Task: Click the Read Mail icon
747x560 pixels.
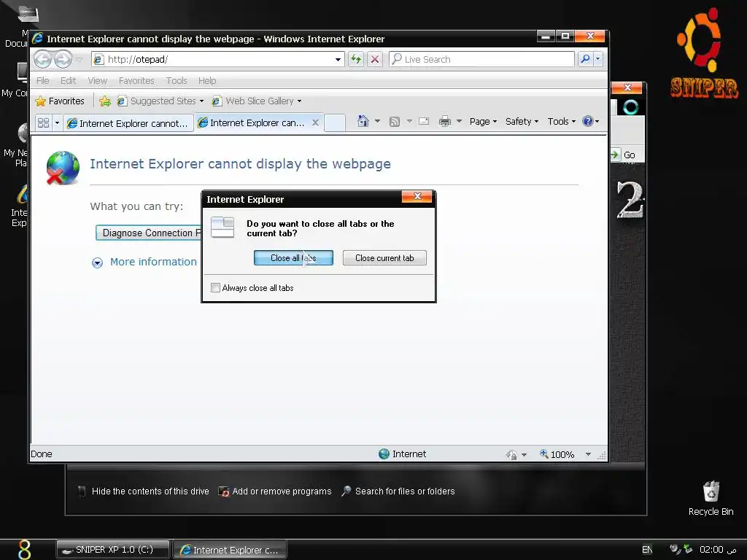Action: tap(424, 122)
